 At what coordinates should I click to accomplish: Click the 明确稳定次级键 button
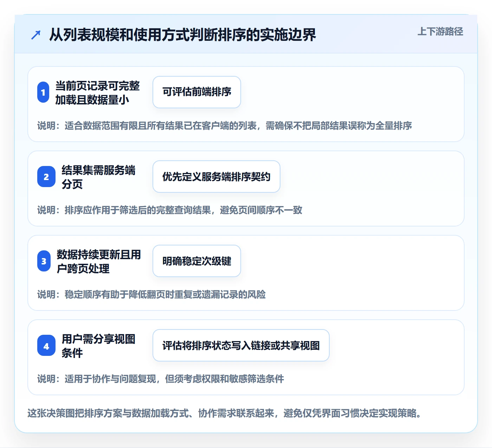(x=197, y=261)
